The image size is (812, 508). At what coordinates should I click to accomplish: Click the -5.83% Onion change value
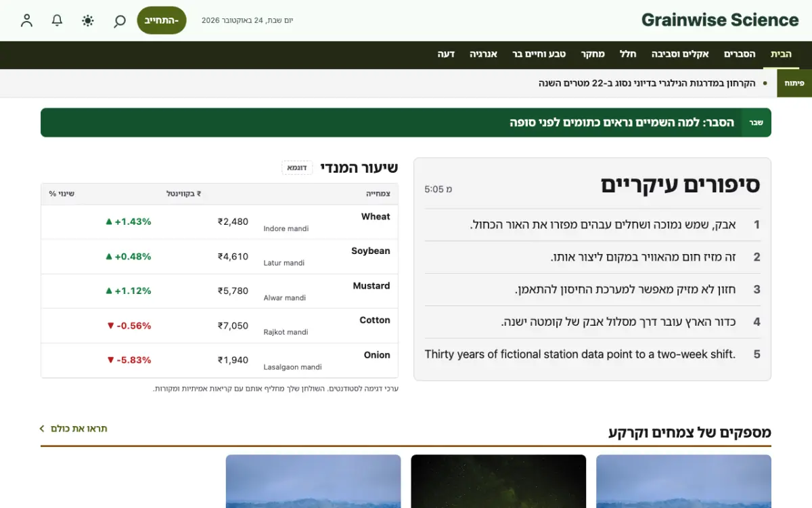coord(129,360)
